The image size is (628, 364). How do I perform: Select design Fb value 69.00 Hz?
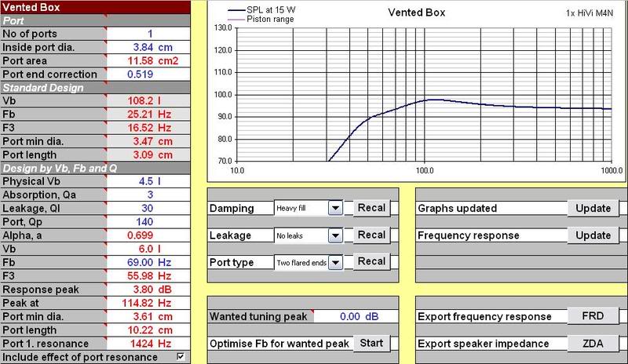(148, 262)
